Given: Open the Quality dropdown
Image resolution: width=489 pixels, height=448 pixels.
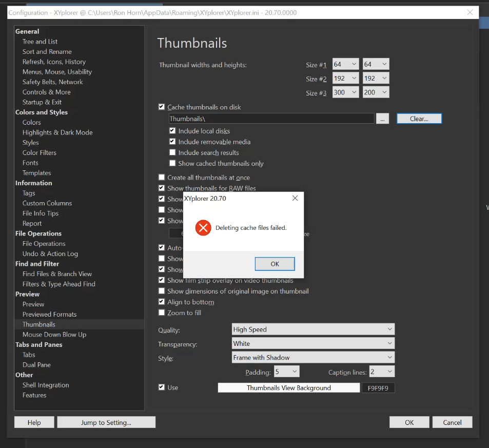Looking at the screenshot, I should [x=313, y=329].
